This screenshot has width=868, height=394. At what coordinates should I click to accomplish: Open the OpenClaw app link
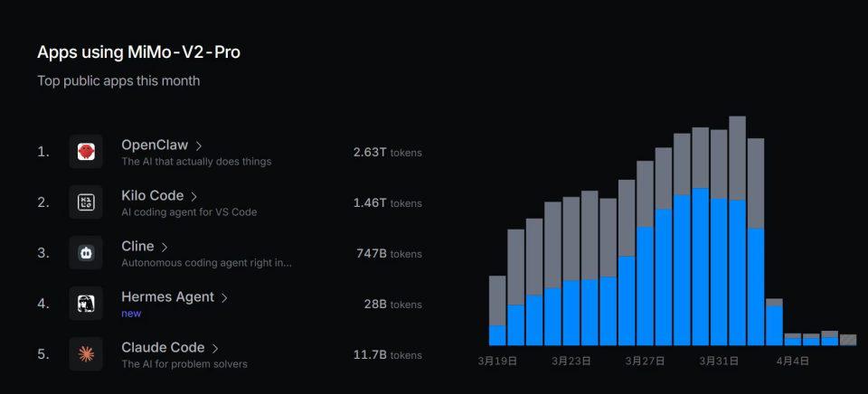pos(155,145)
